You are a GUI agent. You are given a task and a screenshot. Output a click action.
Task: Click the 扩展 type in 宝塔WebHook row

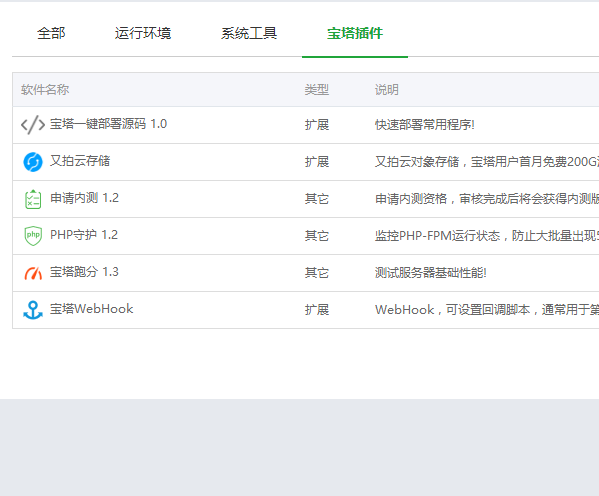pos(317,310)
